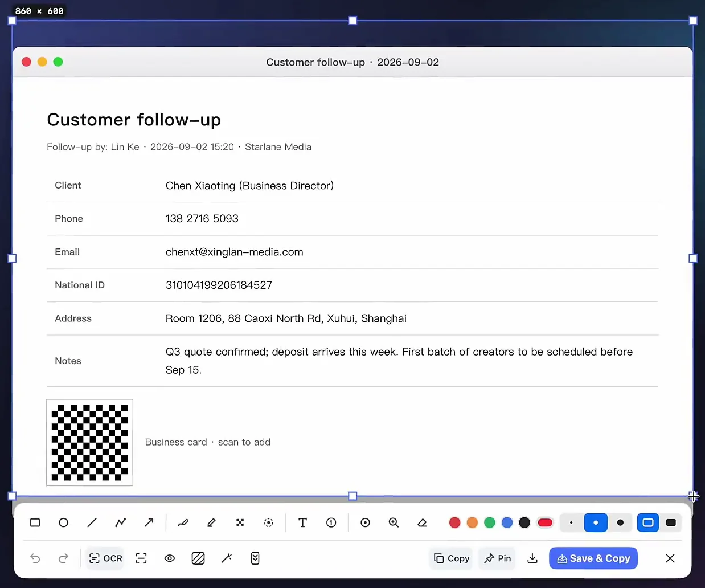The width and height of the screenshot is (705, 588).
Task: Click the phone number 138 2716 5093
Action: [x=202, y=219]
